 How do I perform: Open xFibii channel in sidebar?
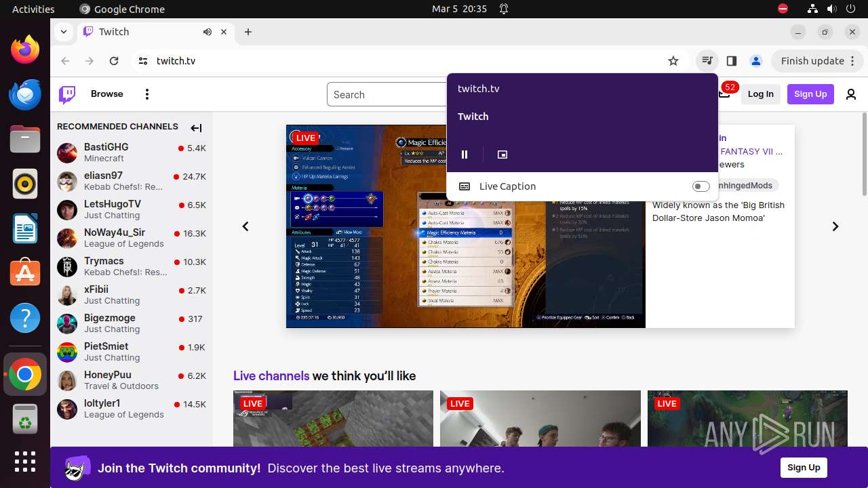(x=132, y=295)
